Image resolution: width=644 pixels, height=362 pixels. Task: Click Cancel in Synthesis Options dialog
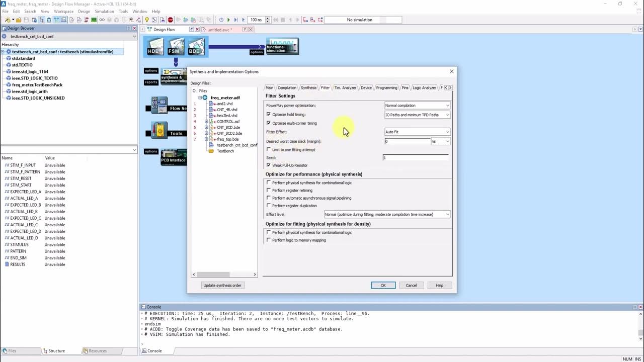(x=411, y=285)
